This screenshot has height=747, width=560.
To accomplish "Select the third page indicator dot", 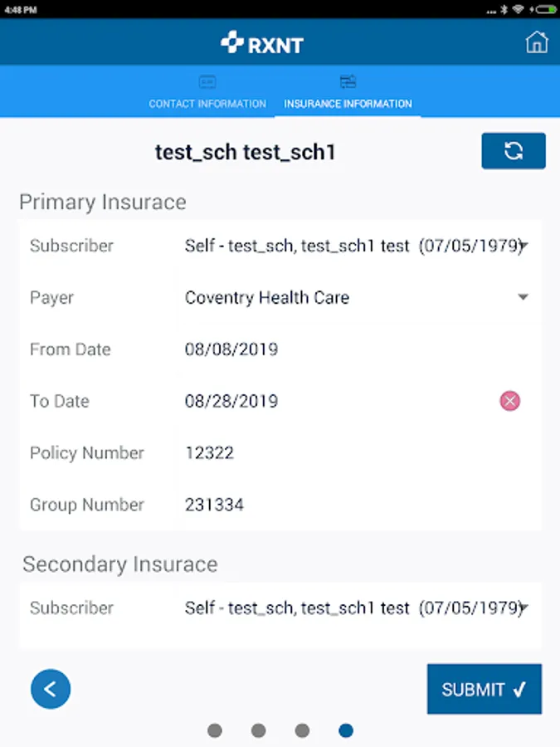I will (x=302, y=730).
